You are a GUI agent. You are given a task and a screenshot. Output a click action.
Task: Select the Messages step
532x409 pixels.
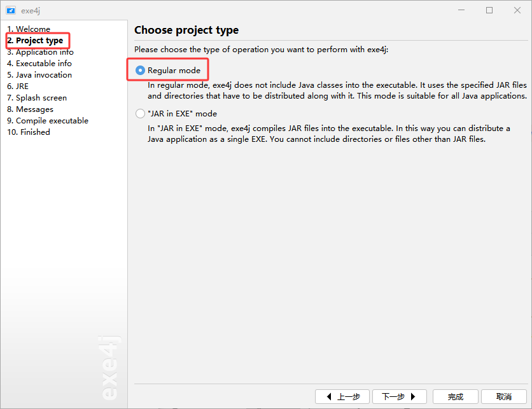(x=30, y=109)
